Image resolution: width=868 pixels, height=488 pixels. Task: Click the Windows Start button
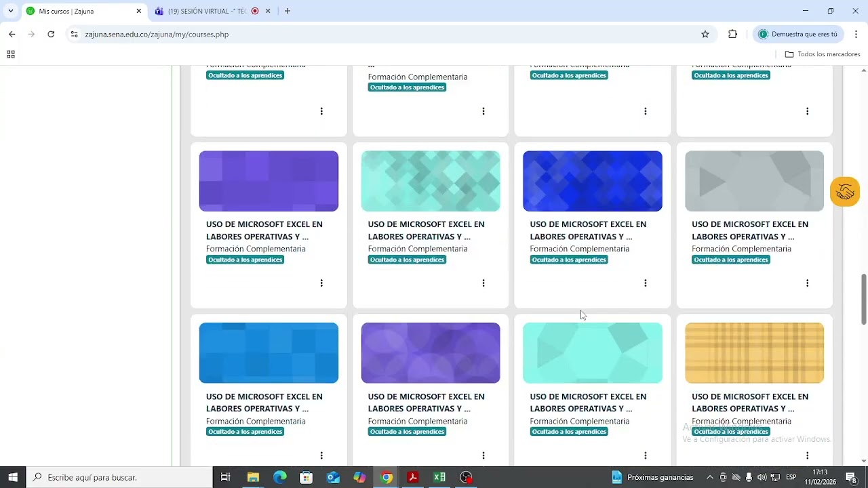(x=13, y=477)
